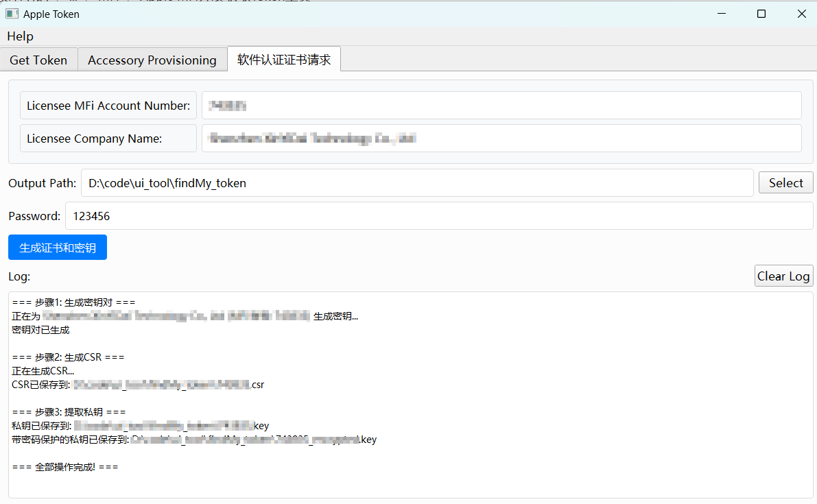Click the Licensee Company Name input field

(x=501, y=138)
